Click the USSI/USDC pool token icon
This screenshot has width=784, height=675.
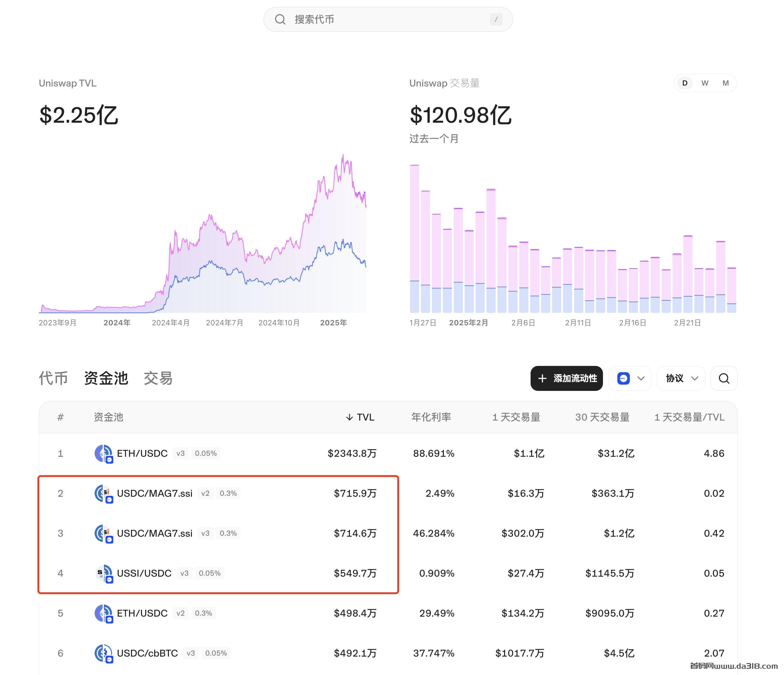click(103, 573)
